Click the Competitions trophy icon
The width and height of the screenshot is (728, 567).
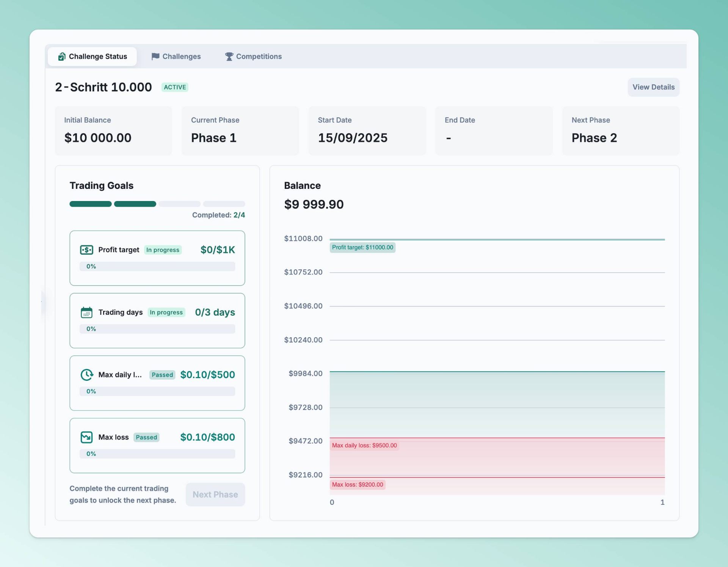(x=229, y=57)
